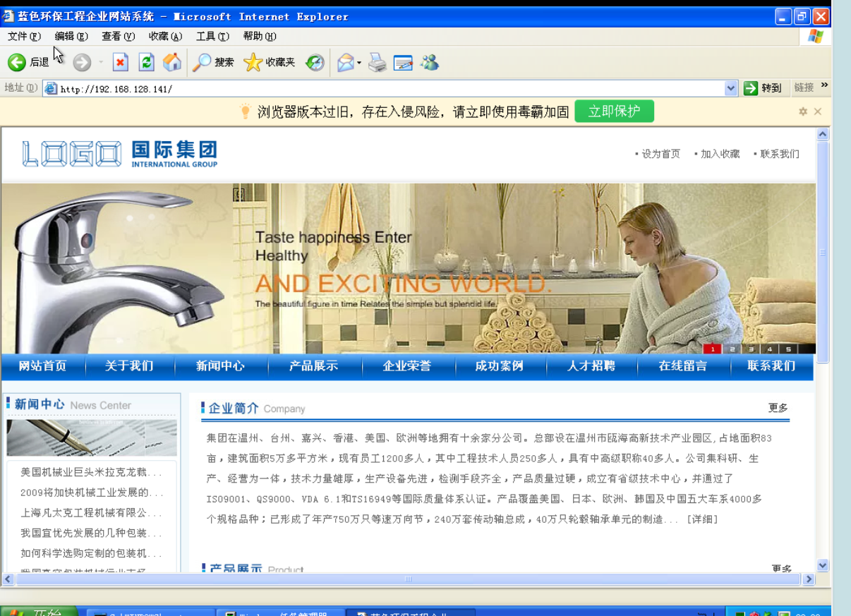This screenshot has width=851, height=616.
Task: Click the green 立即保护 button
Action: click(614, 111)
